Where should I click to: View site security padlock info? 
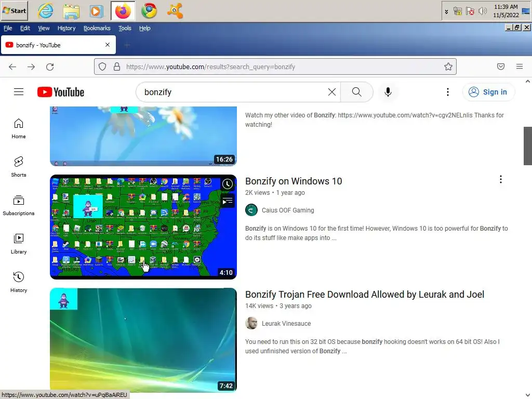tap(117, 67)
